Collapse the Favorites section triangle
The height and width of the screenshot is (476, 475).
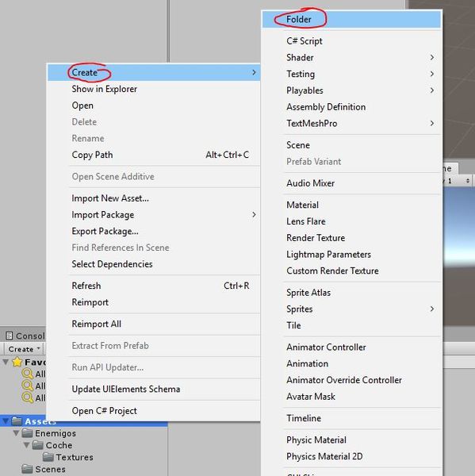click(6, 362)
